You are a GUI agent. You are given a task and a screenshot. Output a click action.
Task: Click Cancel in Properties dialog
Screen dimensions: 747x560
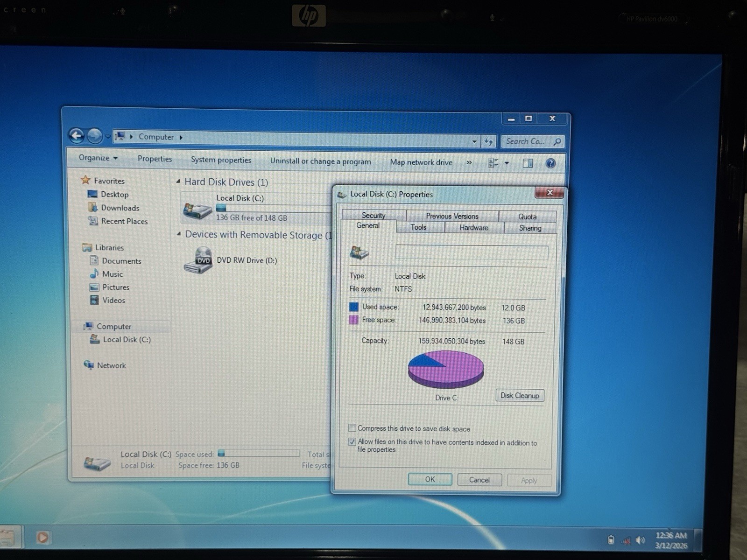479,480
